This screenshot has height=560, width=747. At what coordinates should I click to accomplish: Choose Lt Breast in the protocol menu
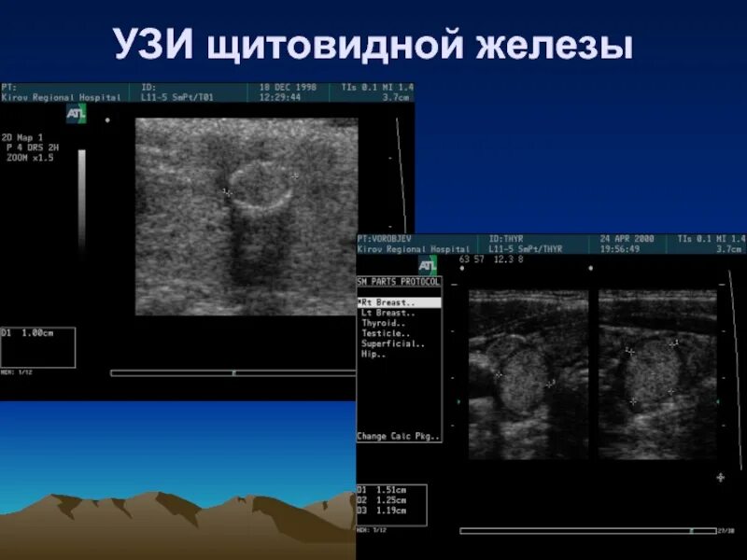pyautogui.click(x=388, y=313)
